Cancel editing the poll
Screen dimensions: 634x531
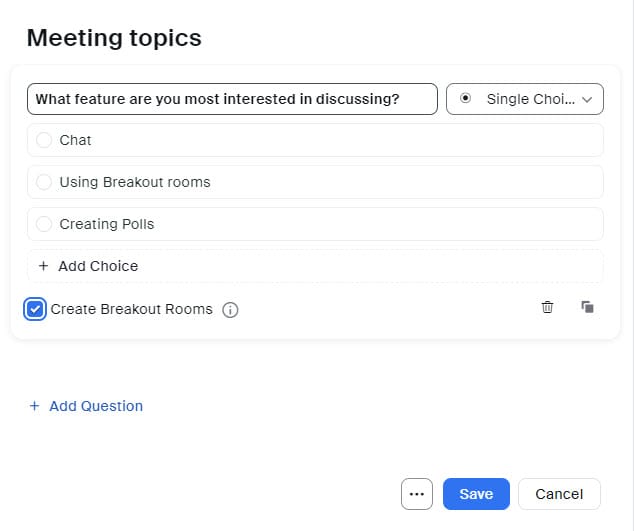[559, 494]
